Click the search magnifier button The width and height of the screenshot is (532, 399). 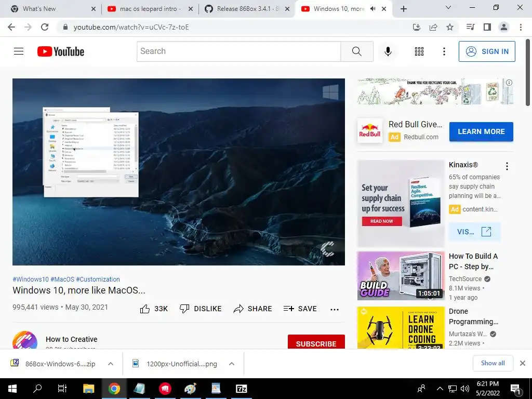point(356,51)
